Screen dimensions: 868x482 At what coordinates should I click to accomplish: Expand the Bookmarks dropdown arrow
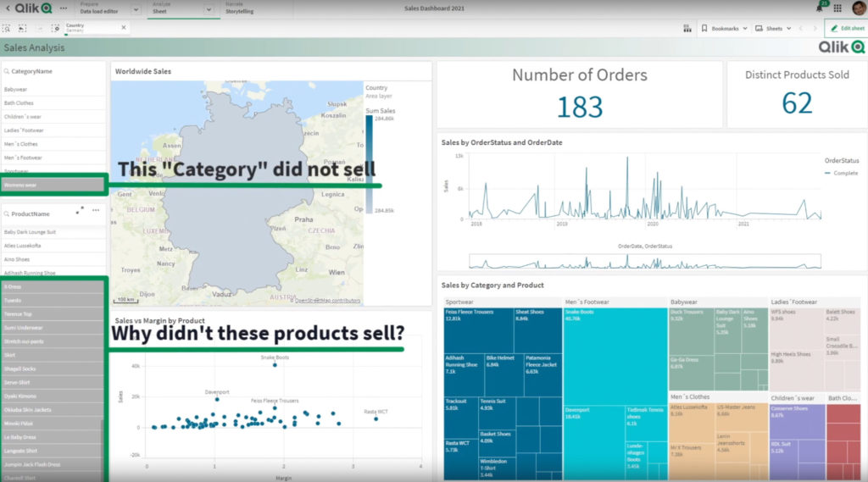tap(745, 28)
